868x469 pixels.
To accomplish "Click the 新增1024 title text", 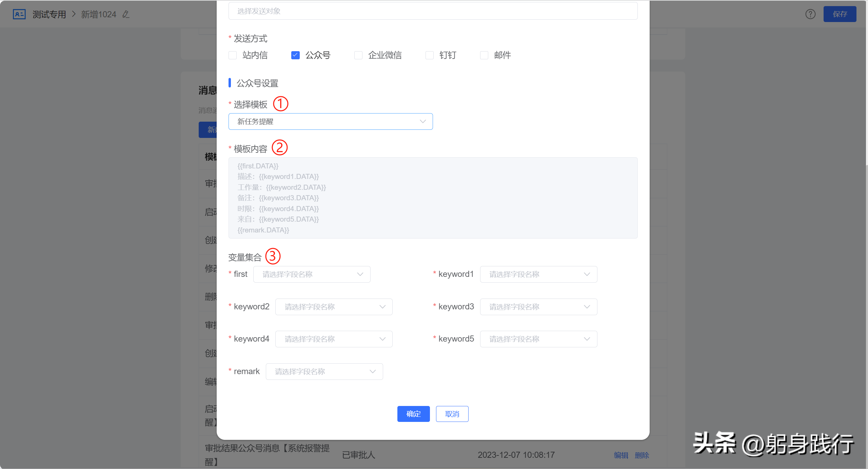I will click(x=99, y=14).
